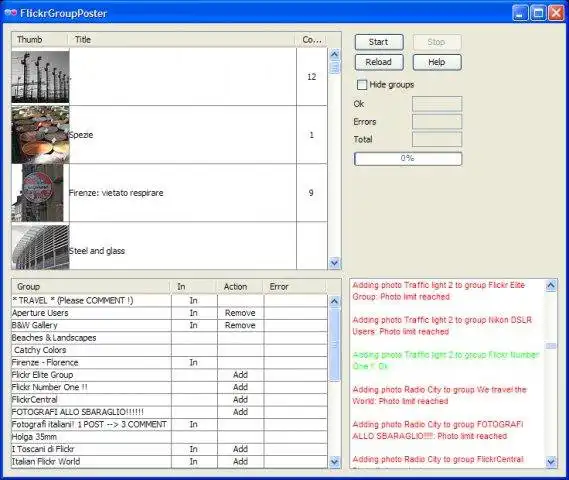Click the Nikon DSLR Users log entry
The image size is (569, 480).
pyautogui.click(x=442, y=325)
